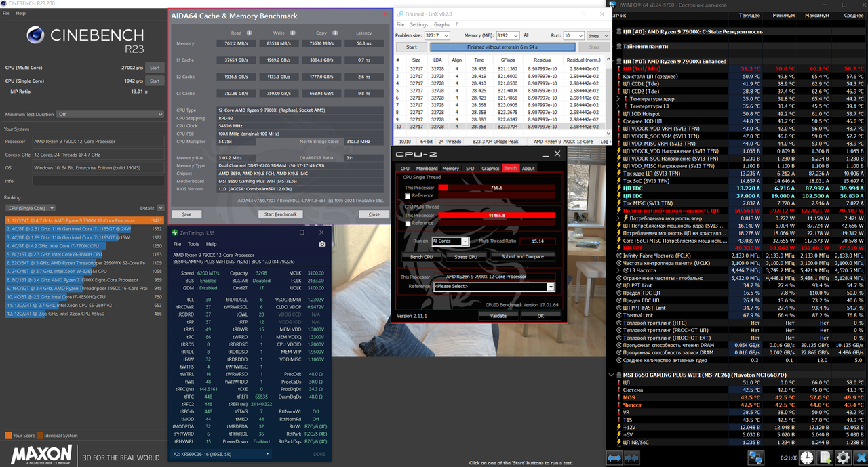Switch to the Graphics tab in CPU-Z
This screenshot has height=467, width=868.
pyautogui.click(x=490, y=168)
